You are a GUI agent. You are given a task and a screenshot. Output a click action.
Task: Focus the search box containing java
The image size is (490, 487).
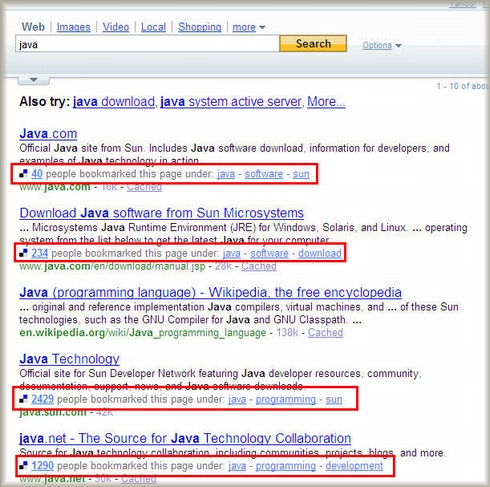[147, 44]
